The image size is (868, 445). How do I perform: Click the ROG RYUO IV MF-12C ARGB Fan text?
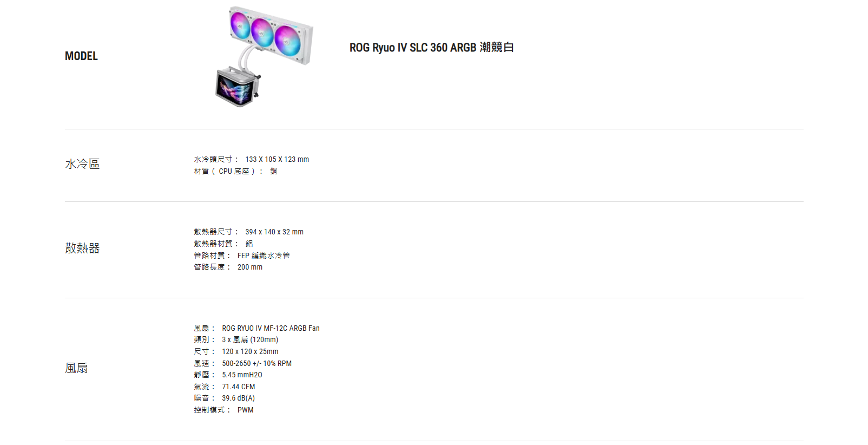(271, 328)
